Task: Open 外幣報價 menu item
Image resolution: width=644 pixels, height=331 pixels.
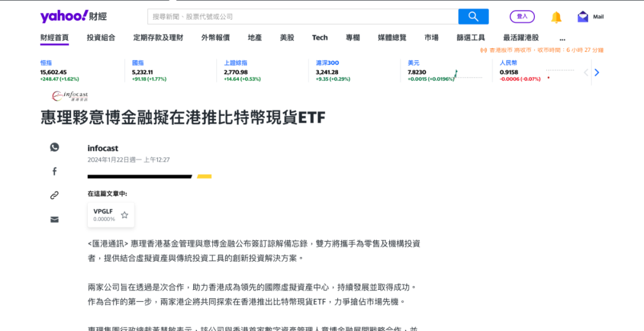Action: click(x=215, y=38)
